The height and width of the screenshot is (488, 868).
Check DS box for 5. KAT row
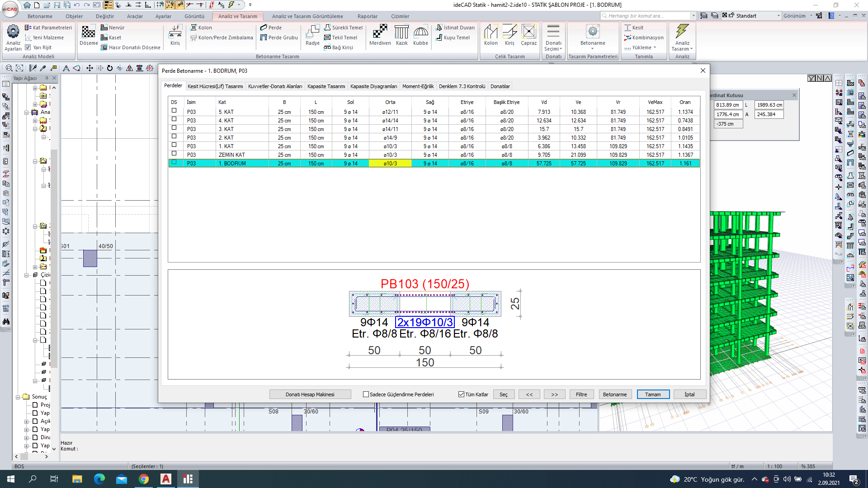[x=174, y=111]
